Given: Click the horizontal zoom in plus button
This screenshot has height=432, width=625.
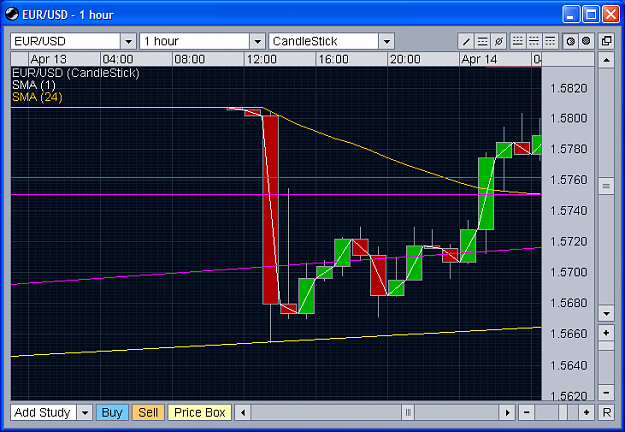Looking at the screenshot, I should click(586, 412).
